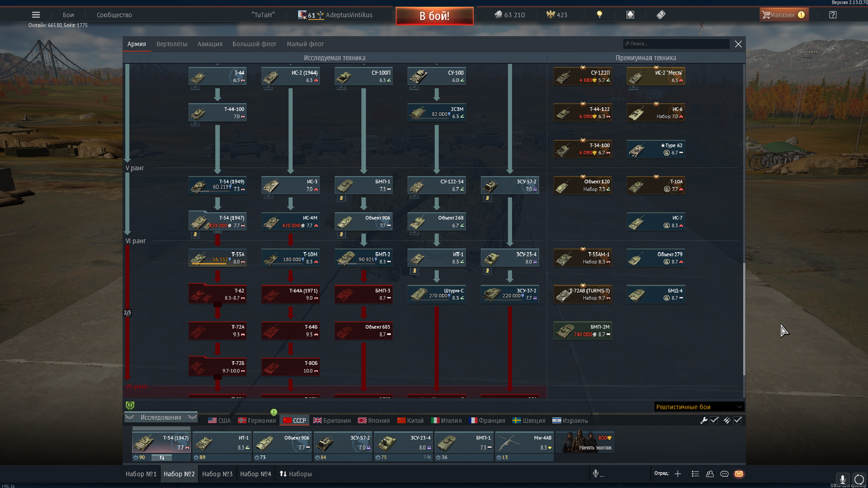Open help question mark icon
Screen dimensions: 868x488
[x=833, y=15]
